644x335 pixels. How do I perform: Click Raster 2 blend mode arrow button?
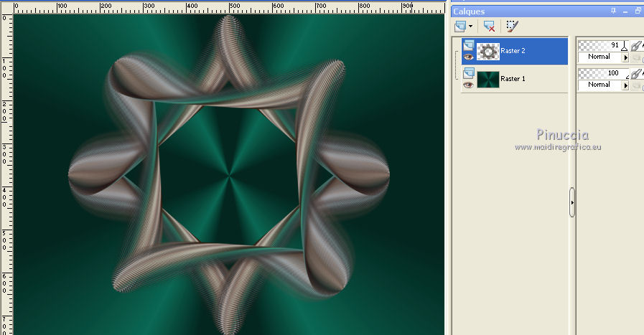coord(626,57)
